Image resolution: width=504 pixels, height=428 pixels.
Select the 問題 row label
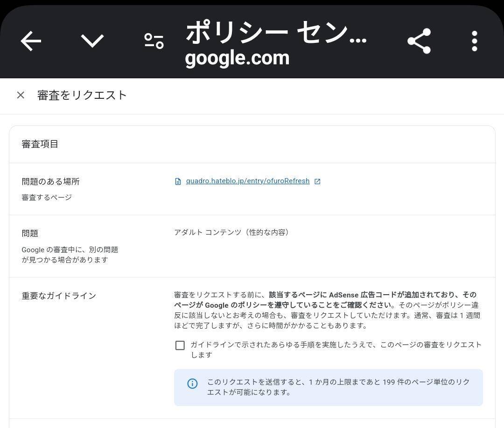click(30, 233)
